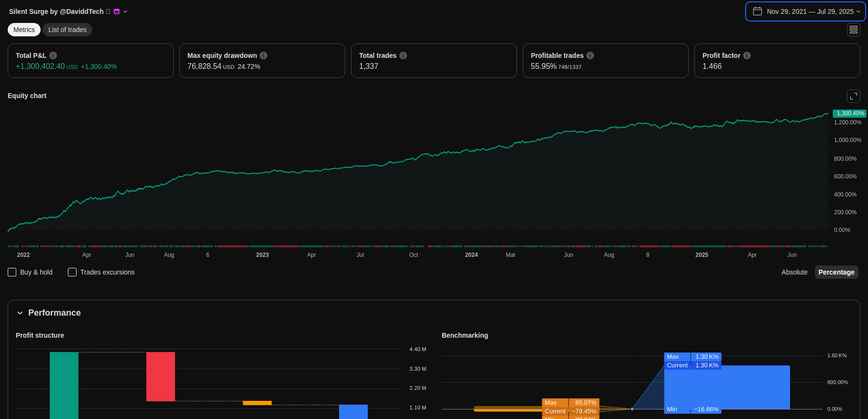Click the purple calendar icon beside strategy name
Image resolution: width=868 pixels, height=419 pixels.
(x=117, y=11)
